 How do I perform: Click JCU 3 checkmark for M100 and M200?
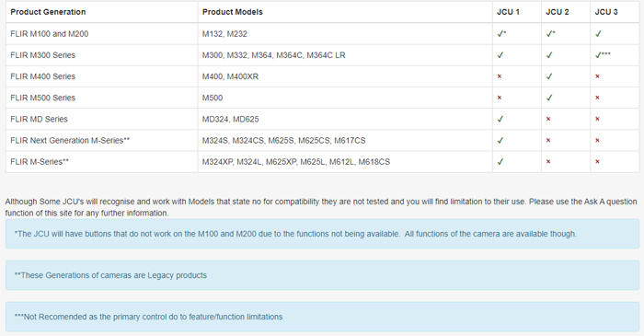(598, 34)
